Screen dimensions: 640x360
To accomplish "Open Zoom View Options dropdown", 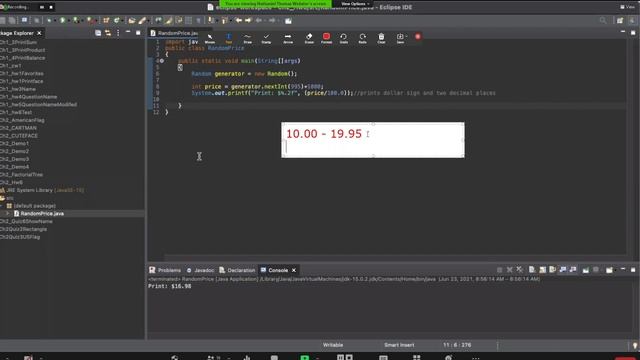I will [355, 4].
